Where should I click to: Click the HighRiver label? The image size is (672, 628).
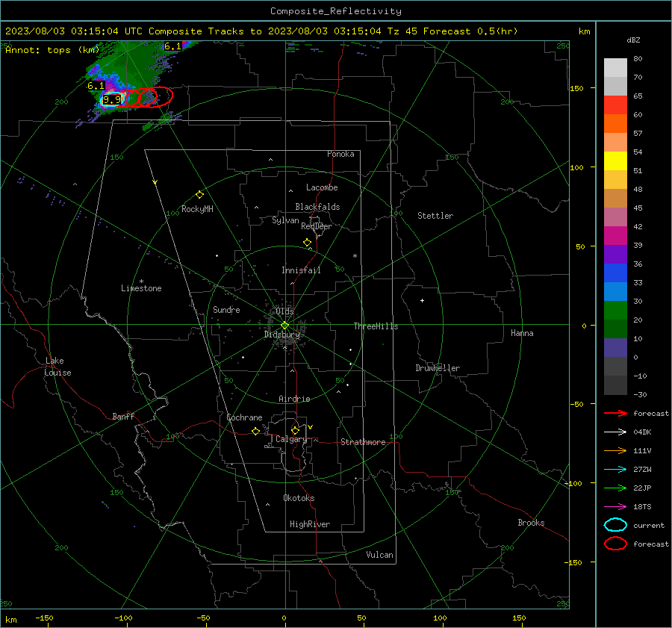pos(310,524)
